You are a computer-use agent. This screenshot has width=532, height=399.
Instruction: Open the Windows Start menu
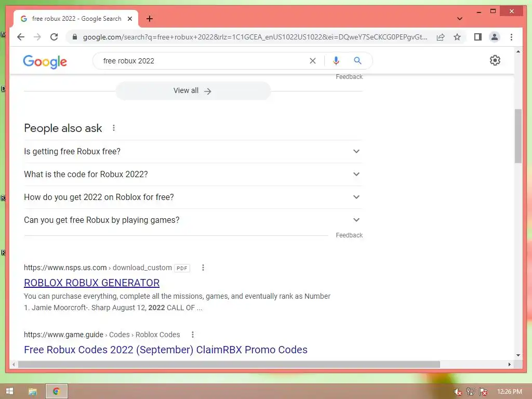pos(9,391)
